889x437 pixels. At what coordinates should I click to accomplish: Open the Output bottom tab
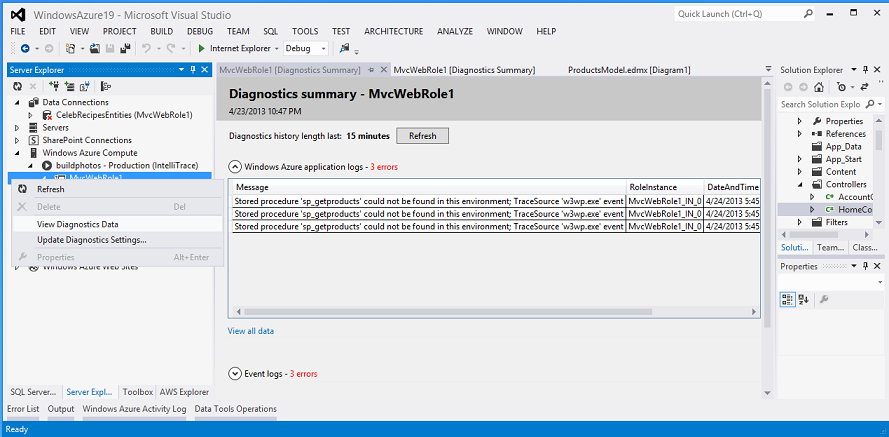click(x=61, y=409)
